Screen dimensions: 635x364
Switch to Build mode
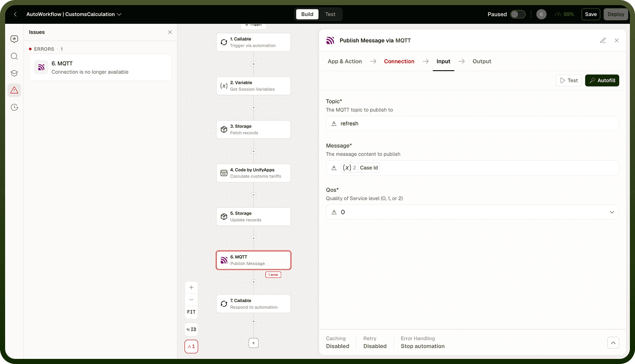(307, 14)
